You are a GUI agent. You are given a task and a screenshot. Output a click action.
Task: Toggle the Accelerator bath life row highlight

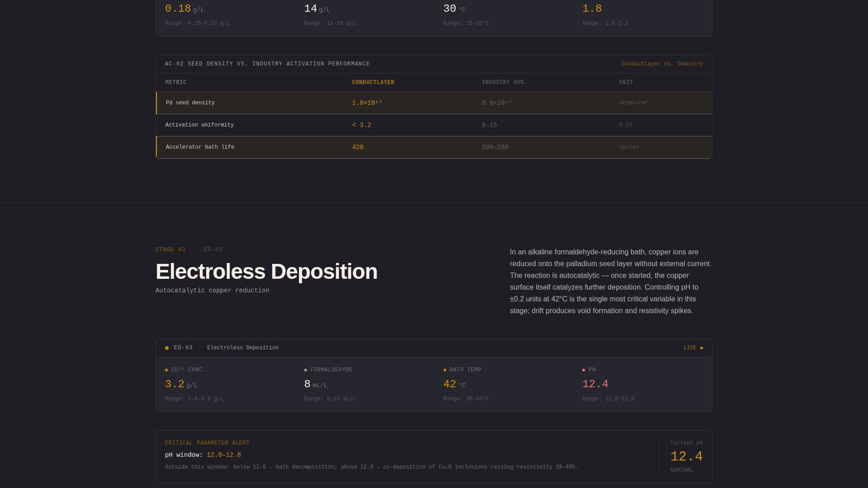[x=316, y=147]
